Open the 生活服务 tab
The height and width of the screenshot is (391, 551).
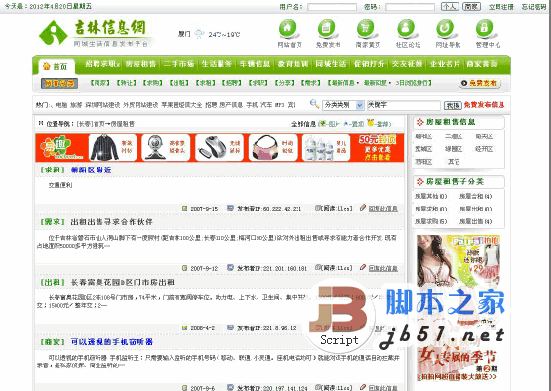coord(216,64)
